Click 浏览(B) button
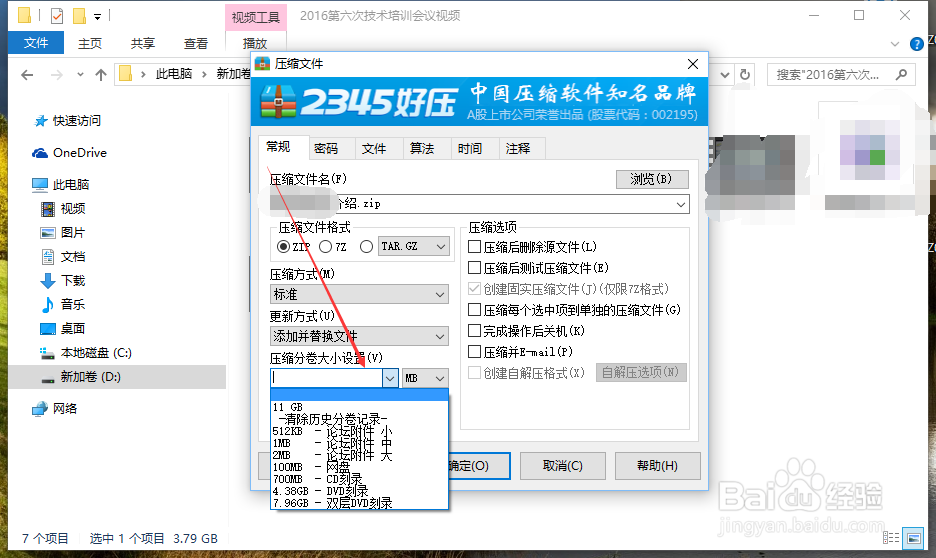Screen dimensions: 936x558 (x=652, y=179)
